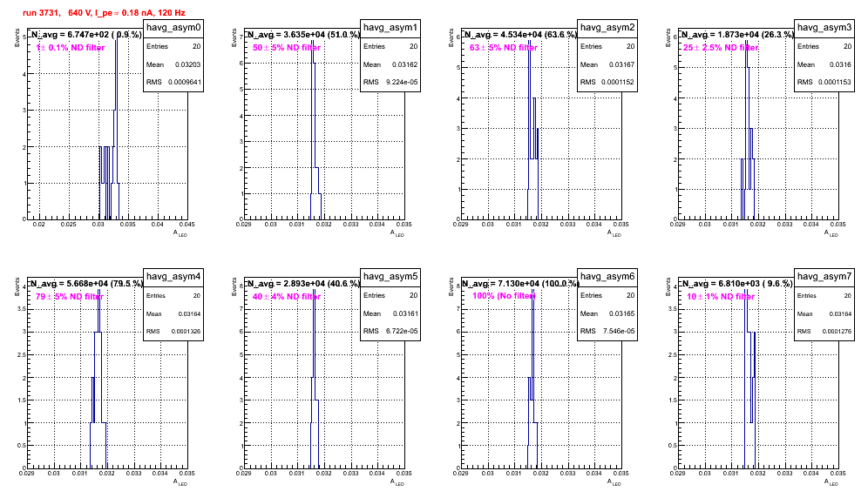Click N_avg = 1.873e+04 title text
Viewport: 868px width, 498px height.
pos(737,34)
